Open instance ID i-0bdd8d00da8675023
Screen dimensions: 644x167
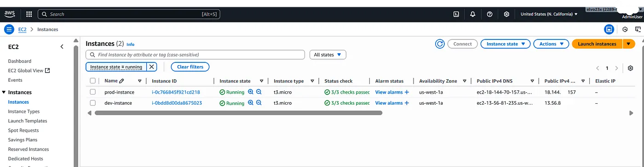pos(177,103)
